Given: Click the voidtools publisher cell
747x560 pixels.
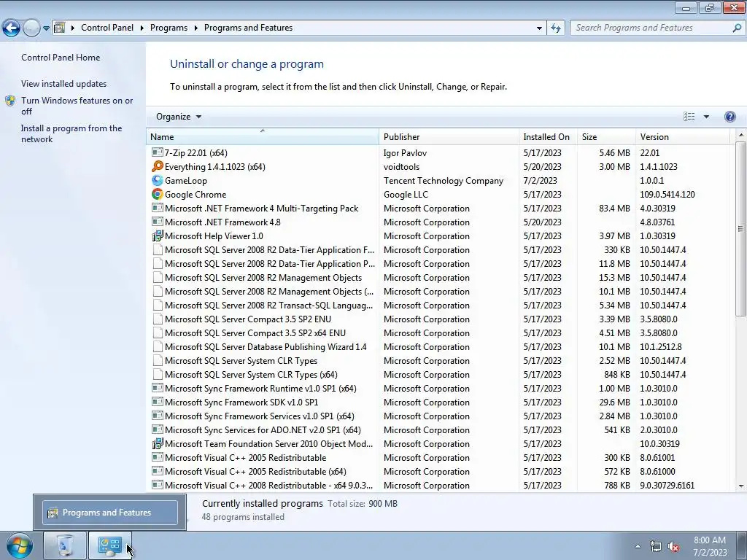Looking at the screenshot, I should pyautogui.click(x=401, y=167).
